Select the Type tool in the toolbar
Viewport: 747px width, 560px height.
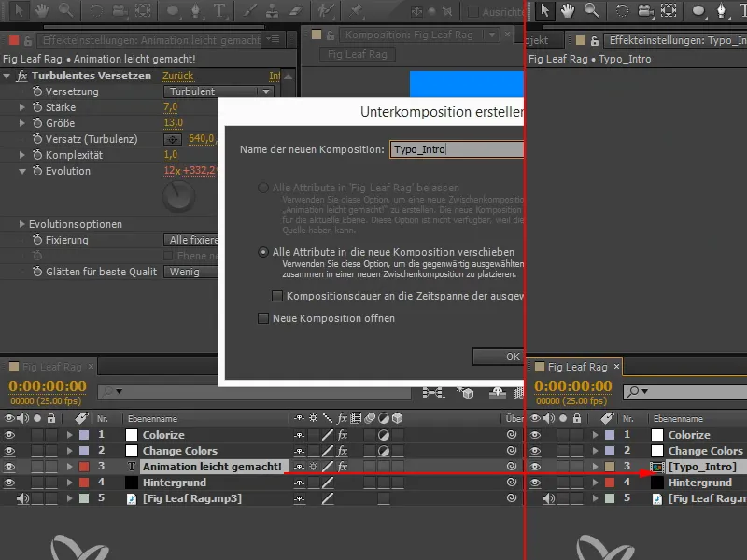[219, 10]
